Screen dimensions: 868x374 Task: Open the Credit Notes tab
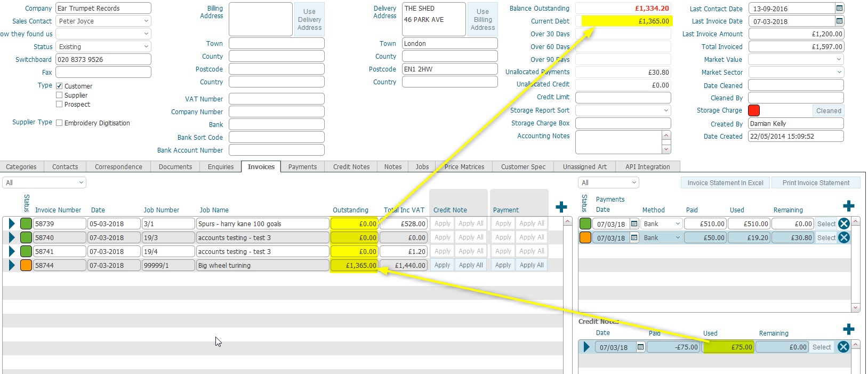pos(351,167)
